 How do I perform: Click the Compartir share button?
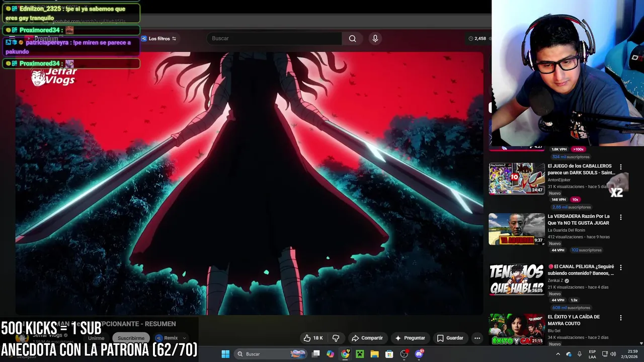(367, 338)
